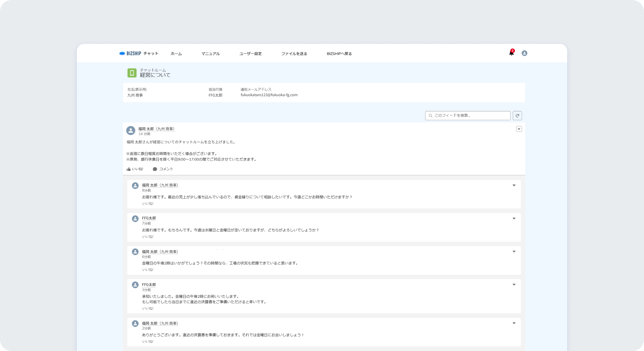The height and width of the screenshot is (351, 644).
Task: Open dropdown arrow on the 2分前 comment
Action: pyautogui.click(x=514, y=323)
